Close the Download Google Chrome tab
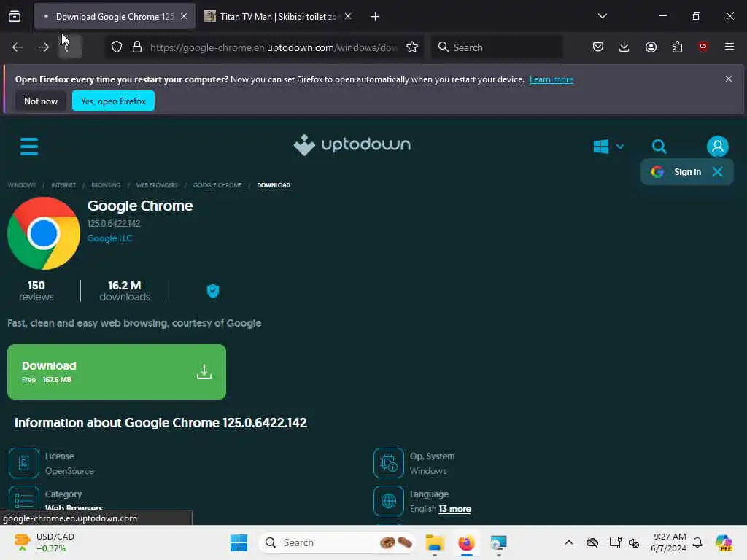Viewport: 747px width, 560px height. [x=184, y=16]
